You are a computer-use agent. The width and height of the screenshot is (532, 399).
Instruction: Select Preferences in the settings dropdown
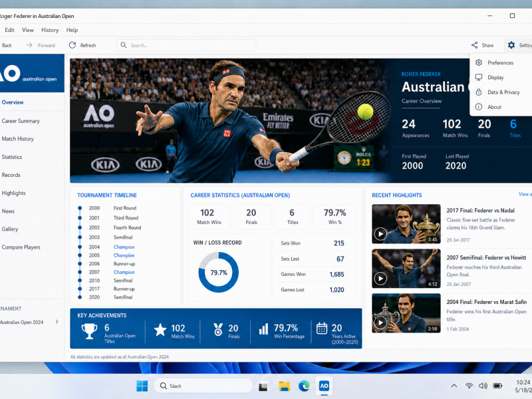pos(500,63)
